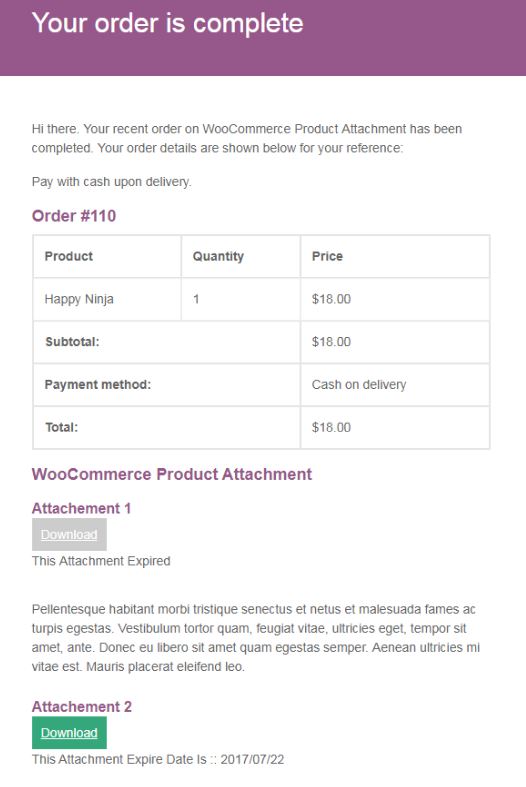Click the Attachement 2 heading
The width and height of the screenshot is (526, 787).
(82, 706)
